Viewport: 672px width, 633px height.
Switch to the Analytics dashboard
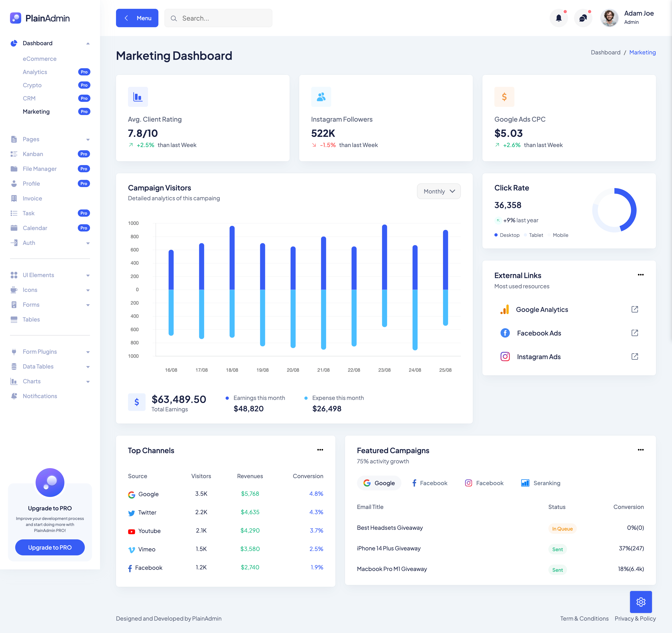coord(35,72)
